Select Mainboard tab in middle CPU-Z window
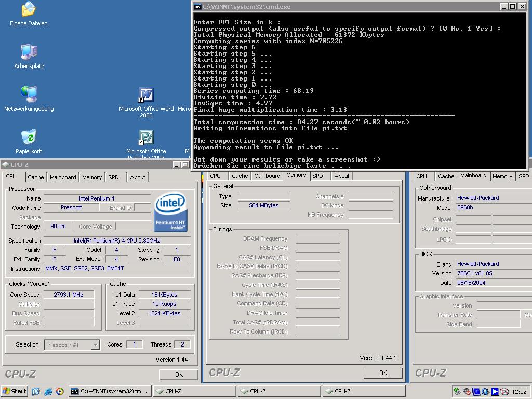 [268, 176]
